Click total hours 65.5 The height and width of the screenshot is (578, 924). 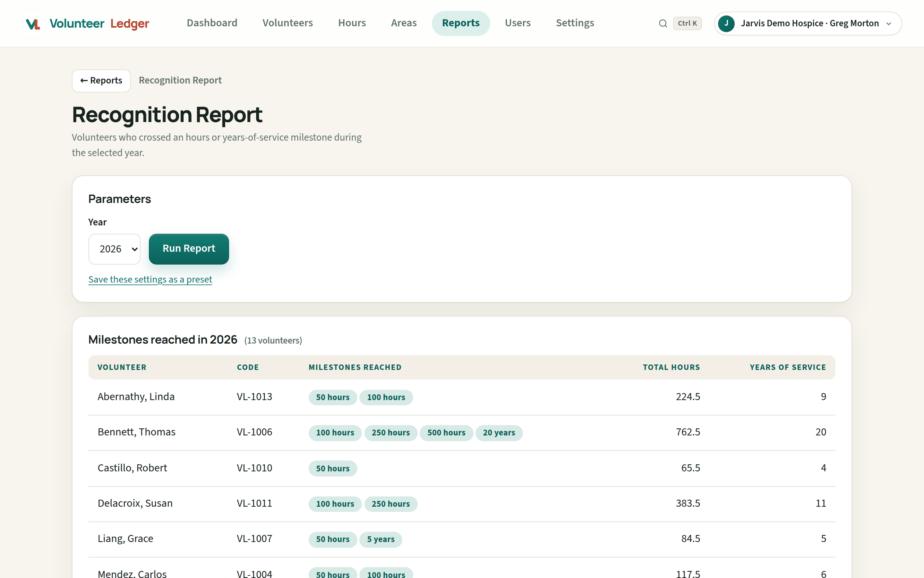[690, 468]
